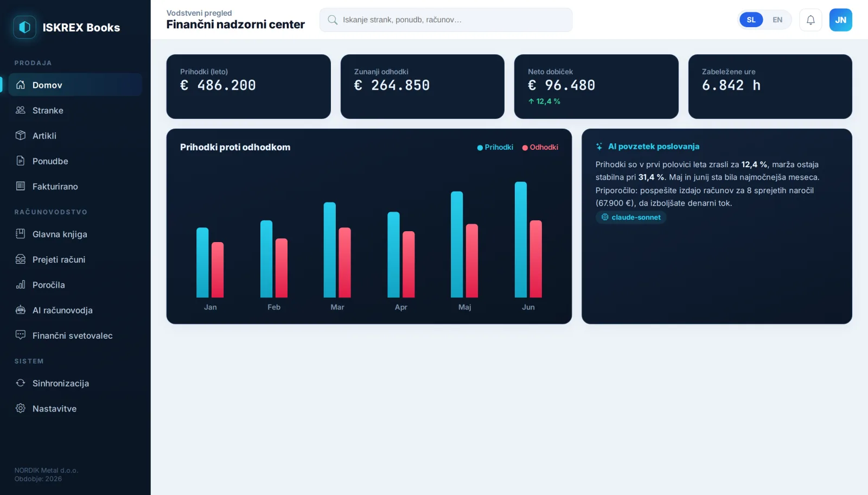The width and height of the screenshot is (868, 495).
Task: Click the Glavna knjiga ledger icon
Action: tap(21, 234)
